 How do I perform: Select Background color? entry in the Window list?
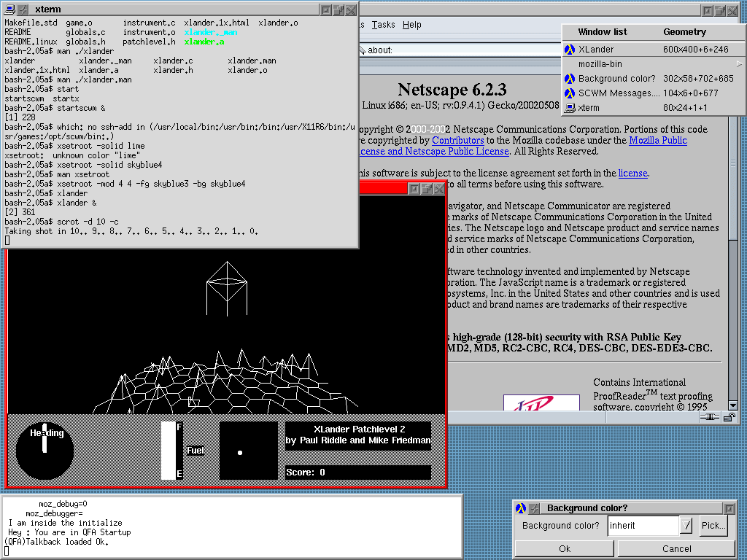pyautogui.click(x=653, y=79)
